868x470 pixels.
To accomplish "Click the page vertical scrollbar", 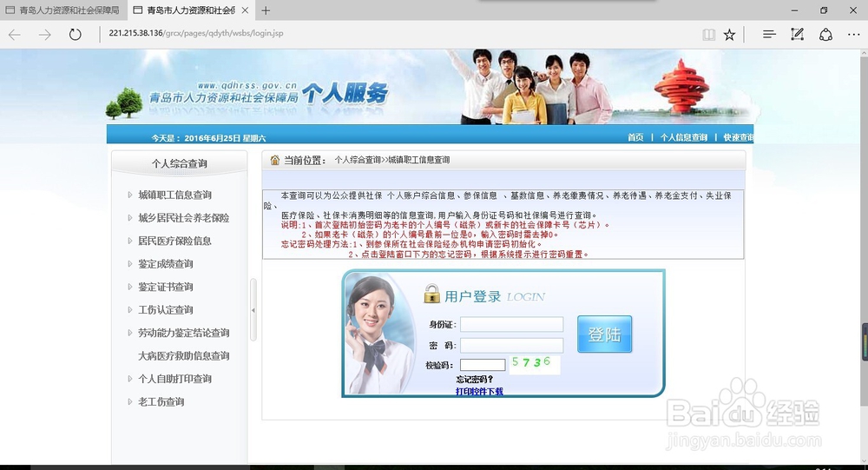I will click(x=865, y=255).
